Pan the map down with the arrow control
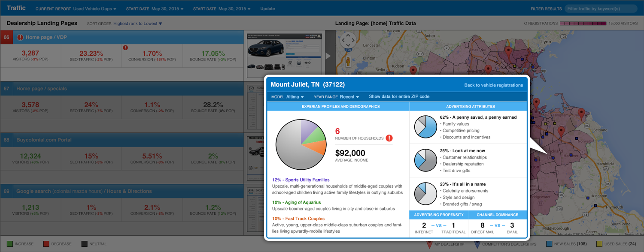Viewport: 644px width, 252px height. coord(348,45)
